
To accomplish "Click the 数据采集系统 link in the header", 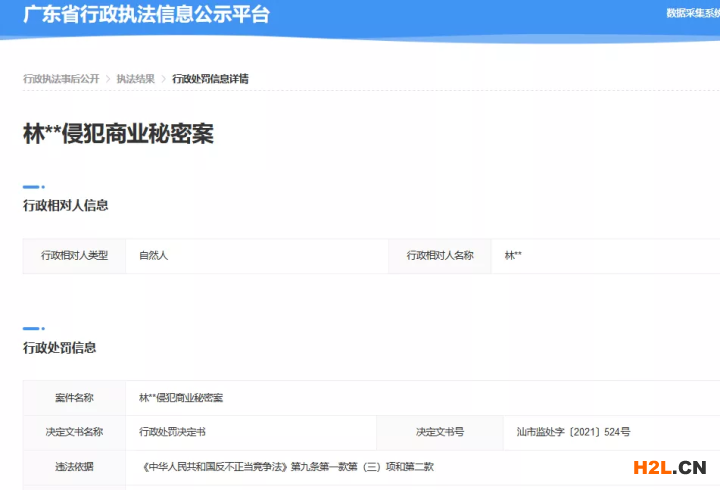I will [693, 13].
